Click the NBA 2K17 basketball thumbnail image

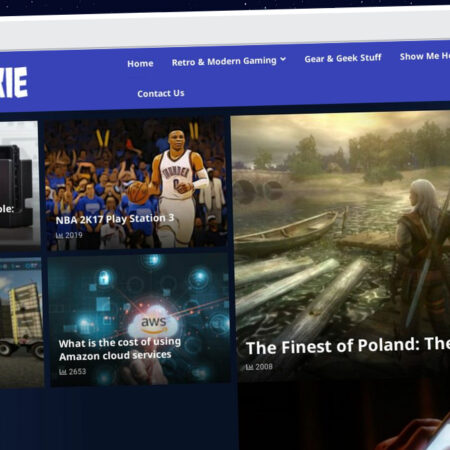tap(136, 183)
